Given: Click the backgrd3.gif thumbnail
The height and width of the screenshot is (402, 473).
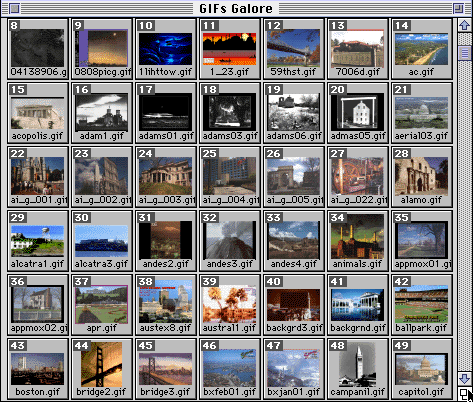Looking at the screenshot, I should tap(294, 305).
